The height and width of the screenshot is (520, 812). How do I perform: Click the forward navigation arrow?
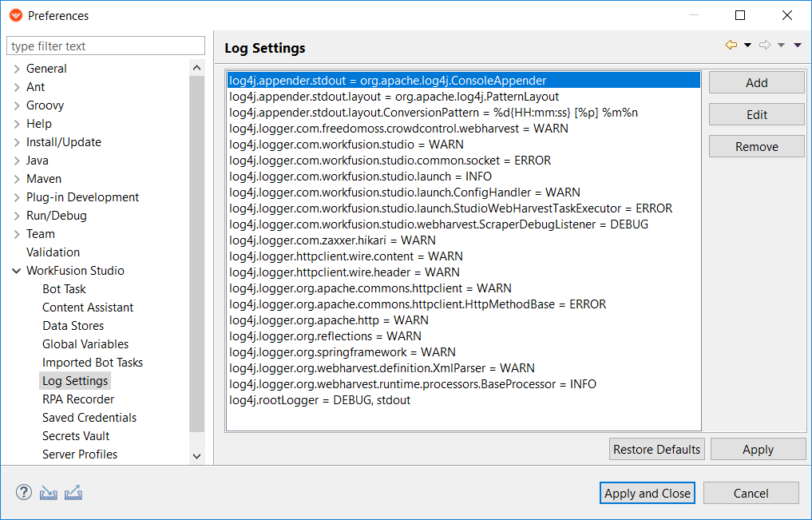pyautogui.click(x=764, y=45)
